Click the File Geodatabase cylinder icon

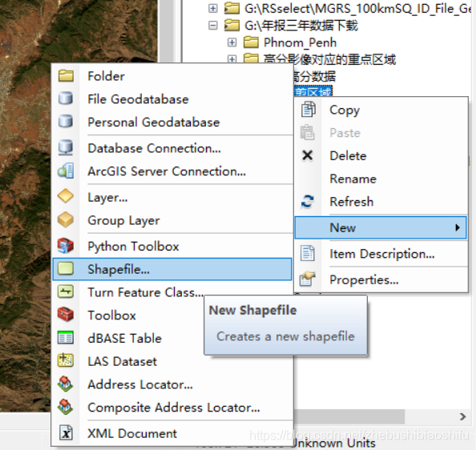66,98
